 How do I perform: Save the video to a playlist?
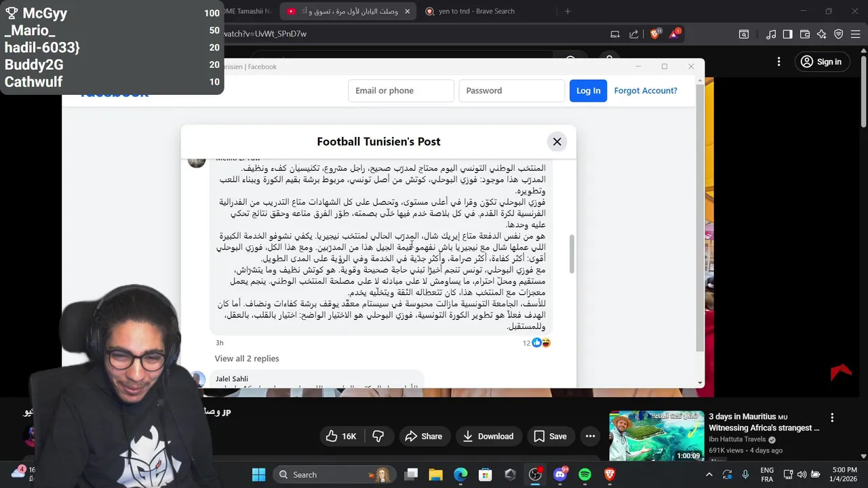[550, 436]
